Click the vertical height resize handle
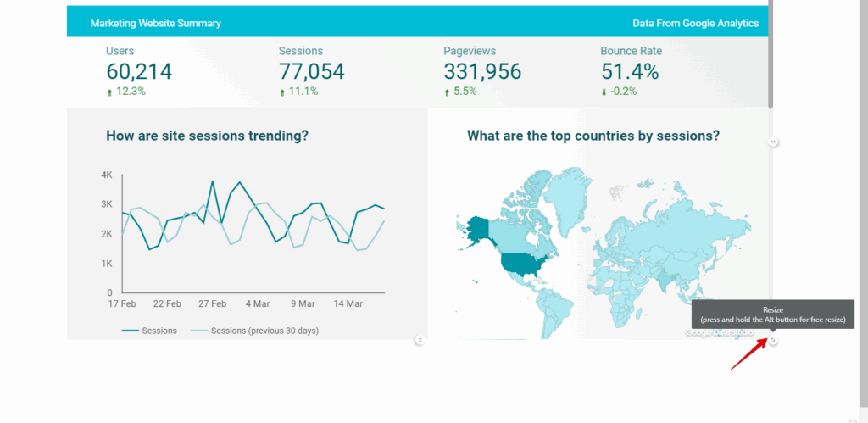This screenshot has height=423, width=868. point(420,340)
